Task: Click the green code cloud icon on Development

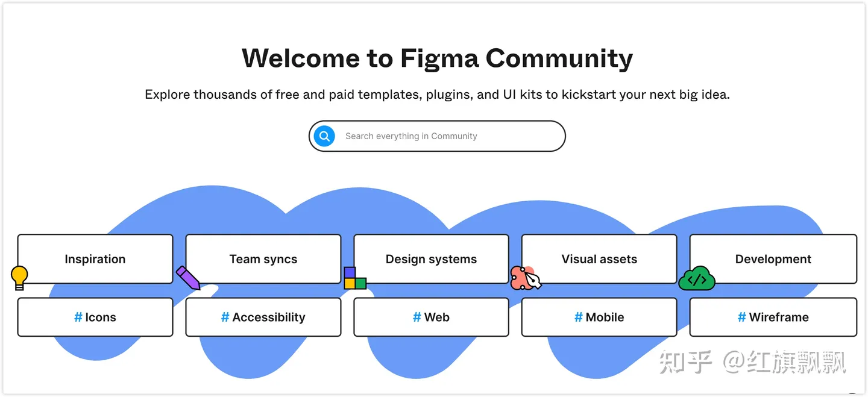Action: pyautogui.click(x=697, y=278)
